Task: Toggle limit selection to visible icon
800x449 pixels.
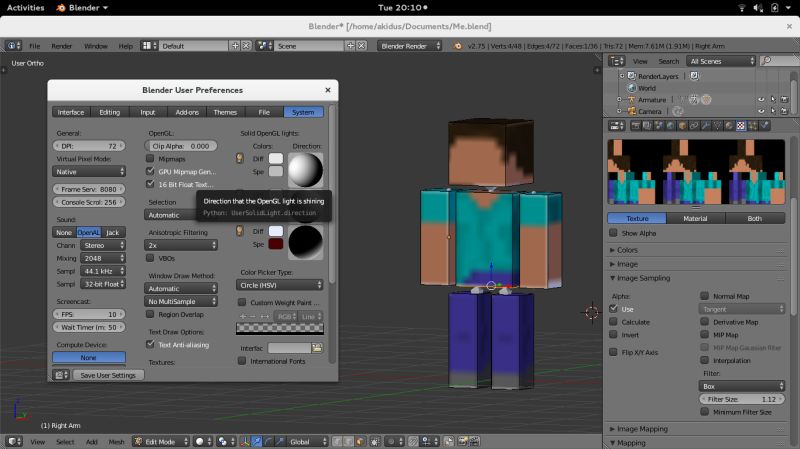Action: (x=375, y=441)
